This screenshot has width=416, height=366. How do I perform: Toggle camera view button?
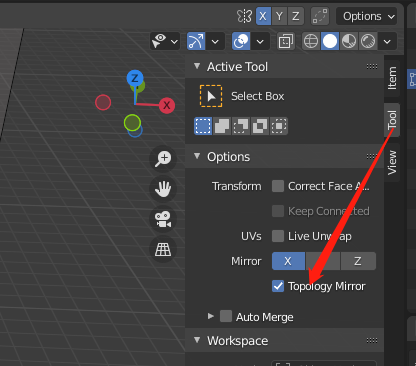pyautogui.click(x=163, y=219)
